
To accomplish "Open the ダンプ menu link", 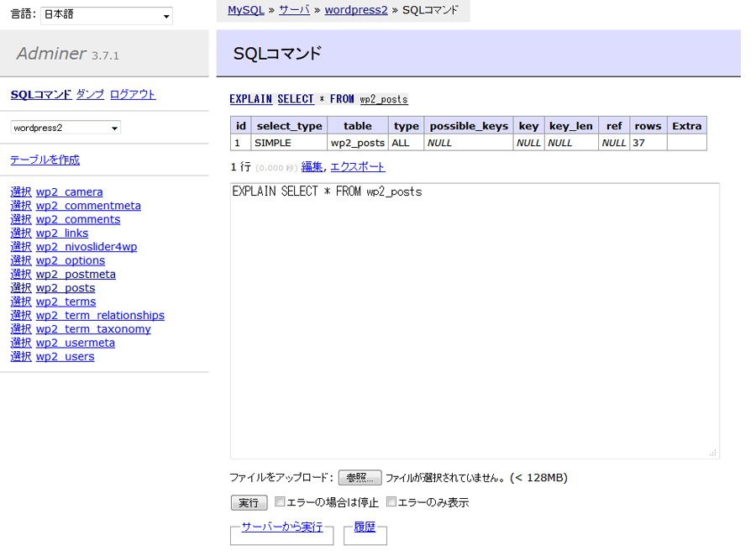I will (x=90, y=94).
